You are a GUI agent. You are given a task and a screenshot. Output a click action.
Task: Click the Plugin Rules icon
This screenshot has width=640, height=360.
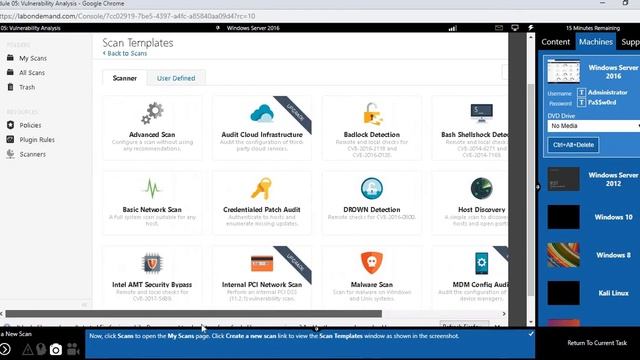10,139
